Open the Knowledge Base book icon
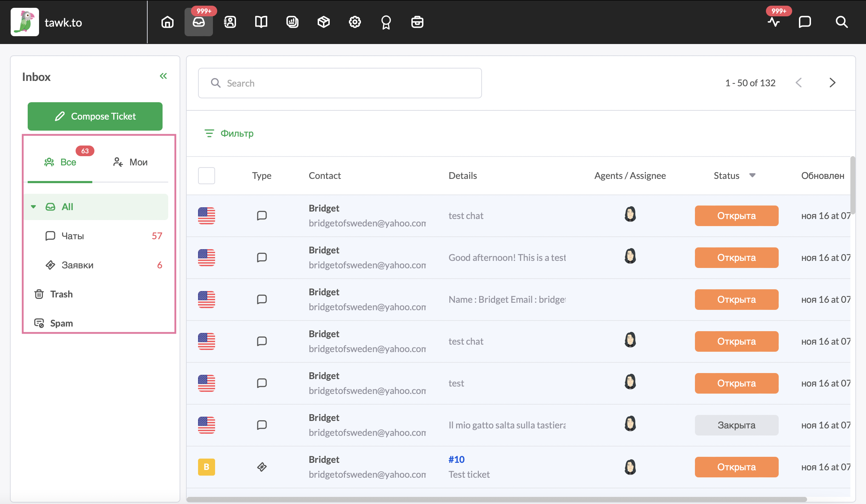Image resolution: width=866 pixels, height=504 pixels. [x=261, y=22]
